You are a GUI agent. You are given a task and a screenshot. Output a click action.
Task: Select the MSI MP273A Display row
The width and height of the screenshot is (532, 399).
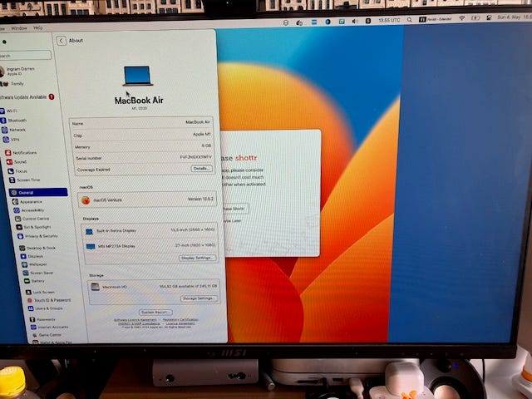150,246
